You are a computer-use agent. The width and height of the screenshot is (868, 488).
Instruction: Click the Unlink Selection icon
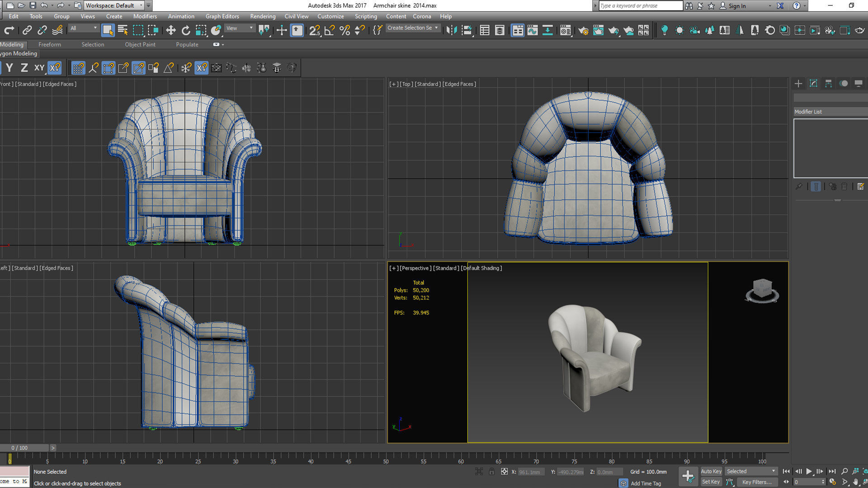click(42, 30)
